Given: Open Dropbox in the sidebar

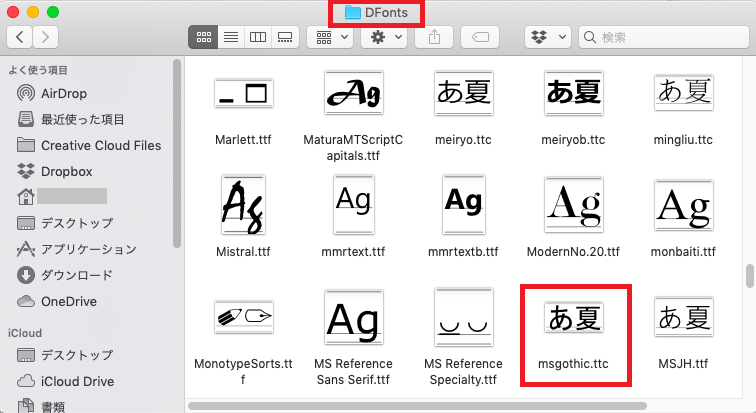Looking at the screenshot, I should click(54, 171).
